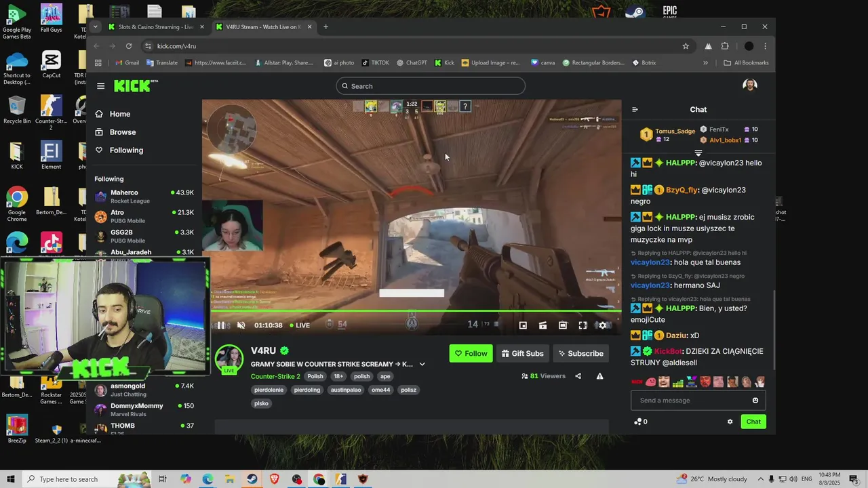Screen dimensions: 868x488
Task: Open the Gmail bookmark
Action: tap(127, 63)
